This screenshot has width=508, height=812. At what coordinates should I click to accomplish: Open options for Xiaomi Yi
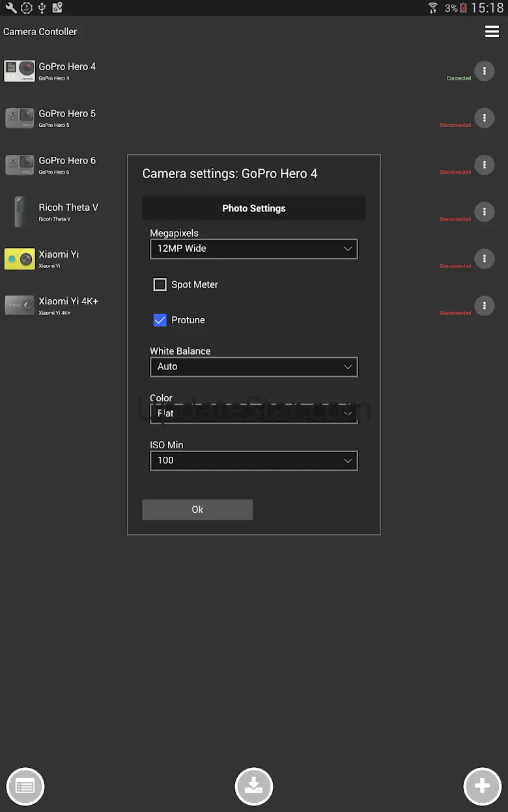tap(484, 258)
